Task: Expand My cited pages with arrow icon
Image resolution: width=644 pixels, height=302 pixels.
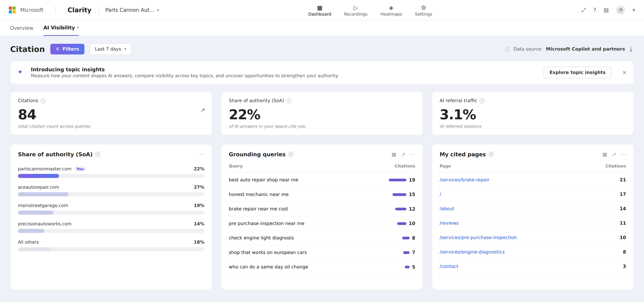Action: tap(614, 154)
